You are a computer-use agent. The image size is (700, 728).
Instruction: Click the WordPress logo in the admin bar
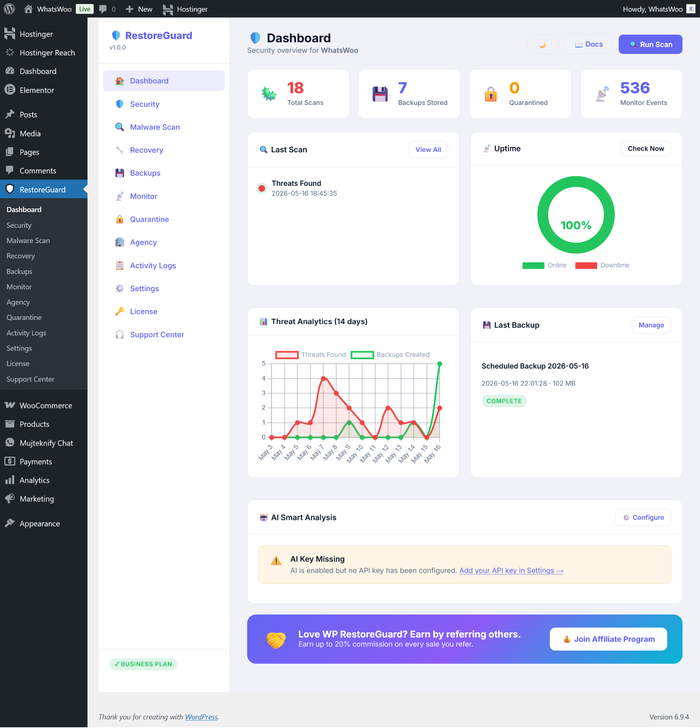coord(9,9)
